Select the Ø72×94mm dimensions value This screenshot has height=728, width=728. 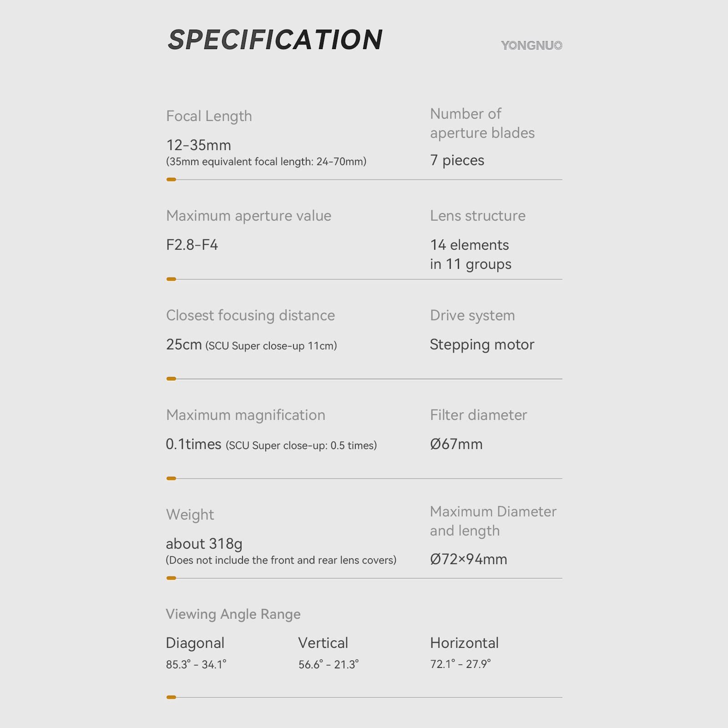click(x=468, y=559)
